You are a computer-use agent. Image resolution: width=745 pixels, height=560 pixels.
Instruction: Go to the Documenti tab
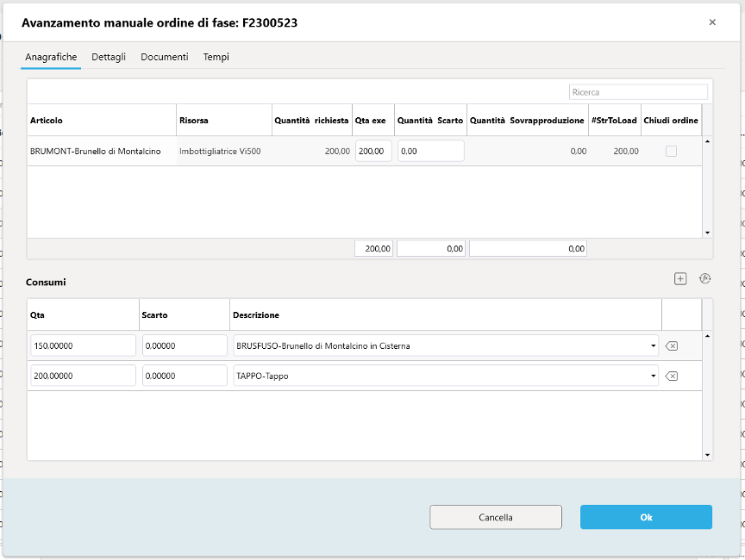click(165, 57)
